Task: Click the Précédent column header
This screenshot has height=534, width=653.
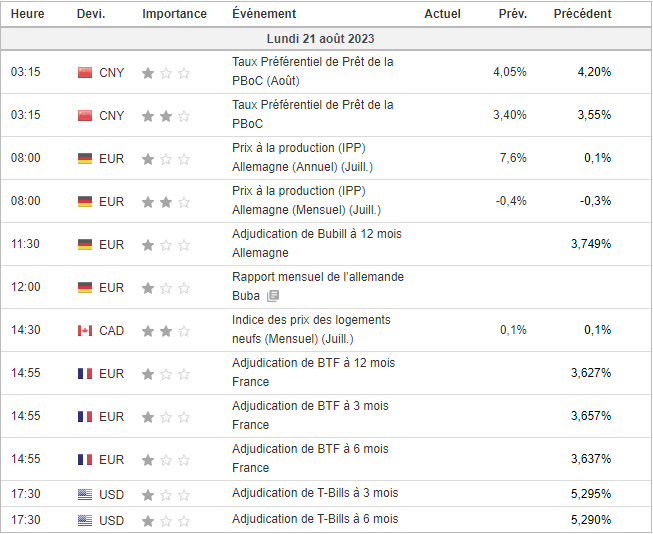Action: 582,14
